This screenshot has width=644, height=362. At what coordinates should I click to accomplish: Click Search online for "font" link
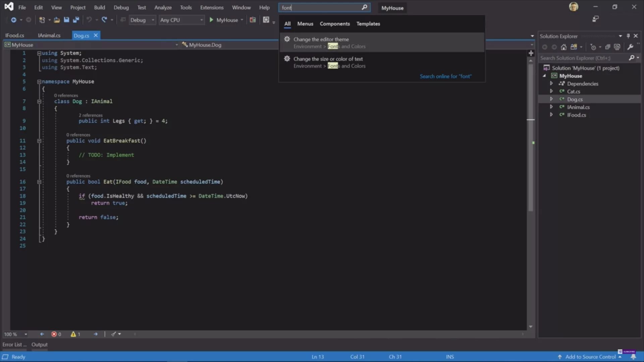point(445,76)
